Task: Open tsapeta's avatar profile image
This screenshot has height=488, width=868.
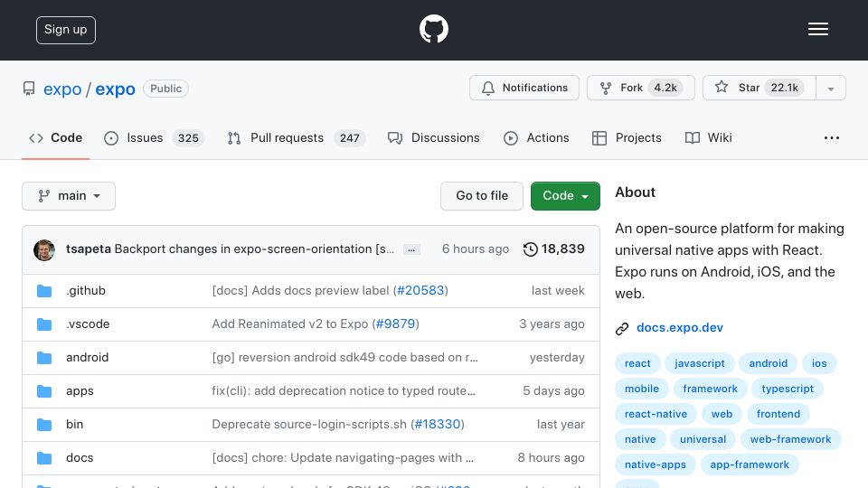Action: coord(44,250)
